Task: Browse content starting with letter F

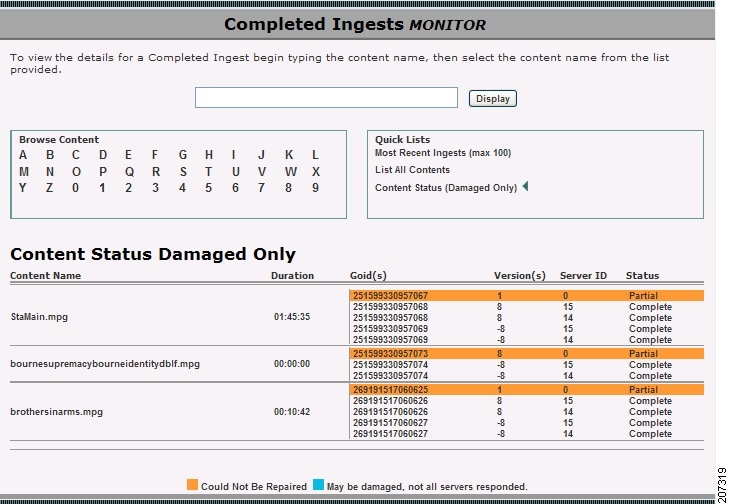Action: [x=155, y=155]
